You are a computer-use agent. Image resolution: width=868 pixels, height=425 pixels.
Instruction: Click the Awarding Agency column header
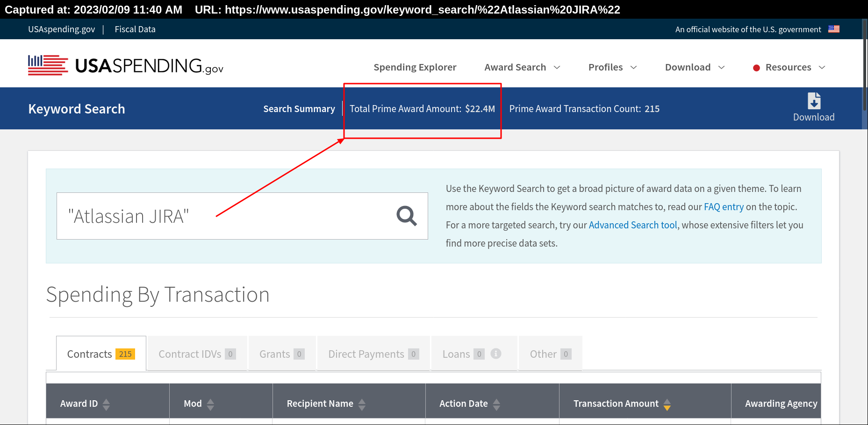781,404
